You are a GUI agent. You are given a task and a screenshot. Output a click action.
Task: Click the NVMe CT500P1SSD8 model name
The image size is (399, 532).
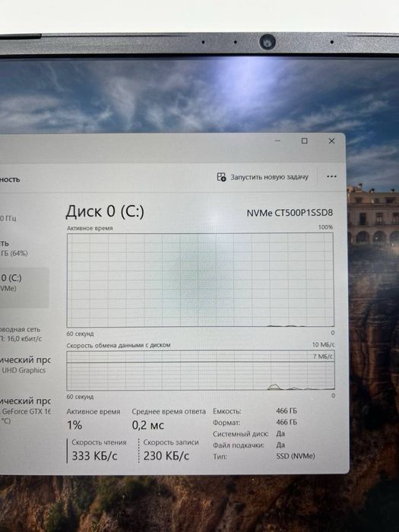point(290,213)
